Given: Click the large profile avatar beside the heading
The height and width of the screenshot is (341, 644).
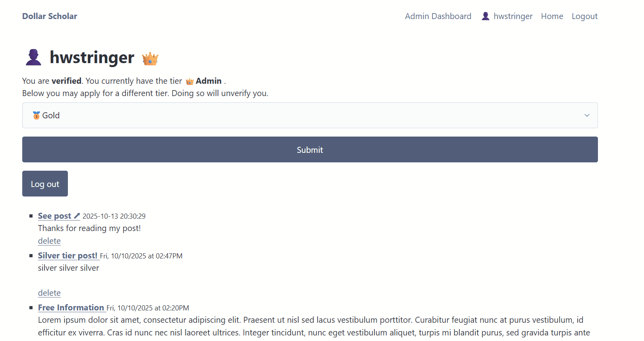Looking at the screenshot, I should coord(33,58).
